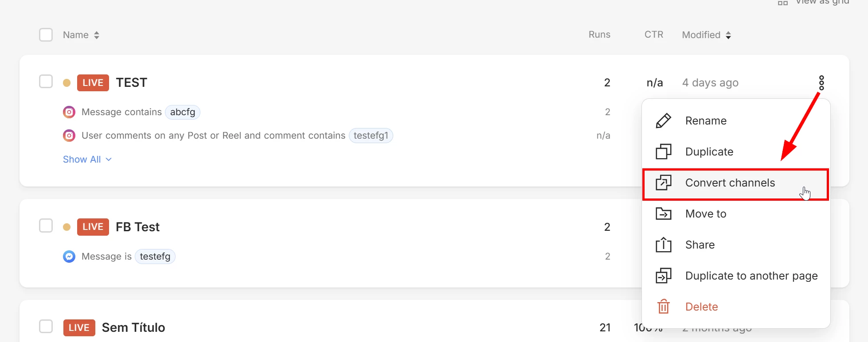Open the FB Test automation title
The image size is (868, 342).
pos(137,227)
